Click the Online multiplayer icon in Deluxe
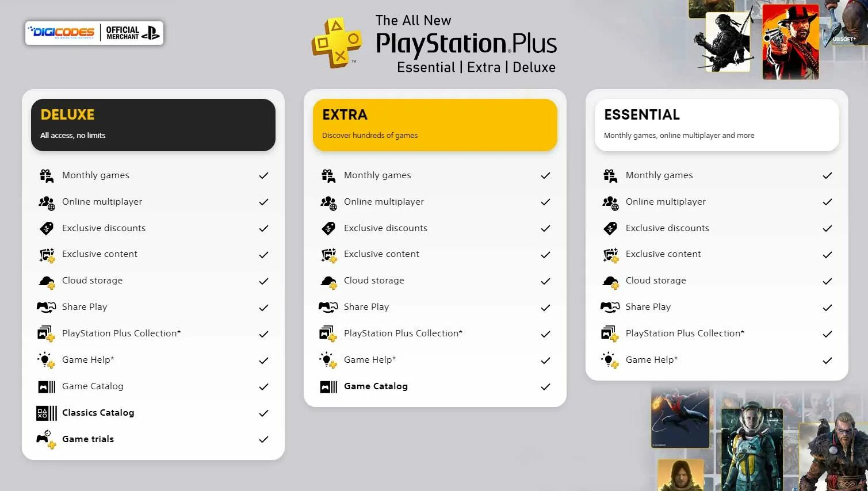Image resolution: width=868 pixels, height=491 pixels. [47, 202]
